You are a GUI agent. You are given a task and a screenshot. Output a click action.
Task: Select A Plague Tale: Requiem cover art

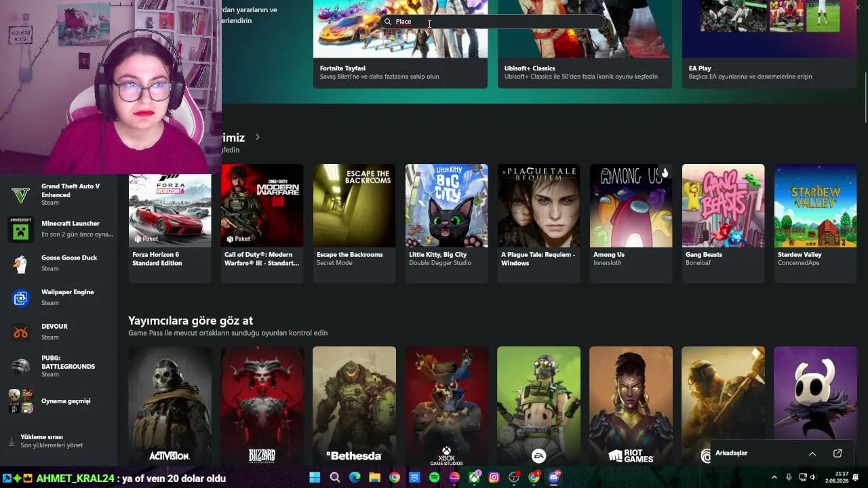pyautogui.click(x=538, y=205)
